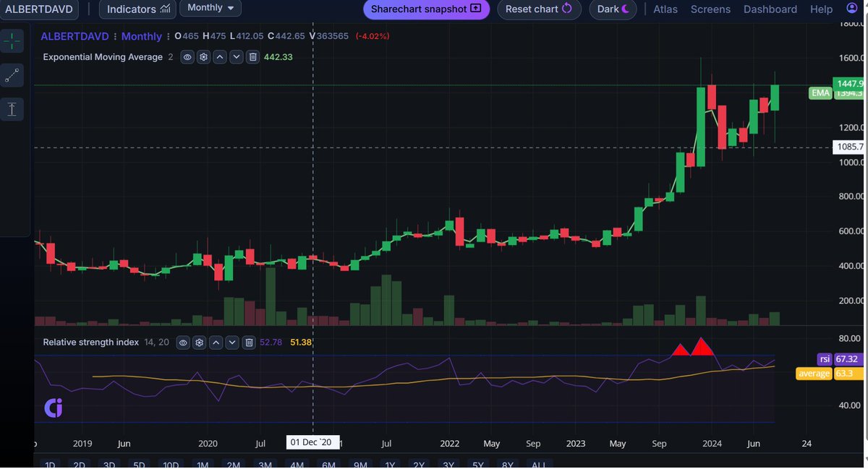Toggle Dark mode theme
This screenshot has width=868, height=469.
(x=613, y=9)
